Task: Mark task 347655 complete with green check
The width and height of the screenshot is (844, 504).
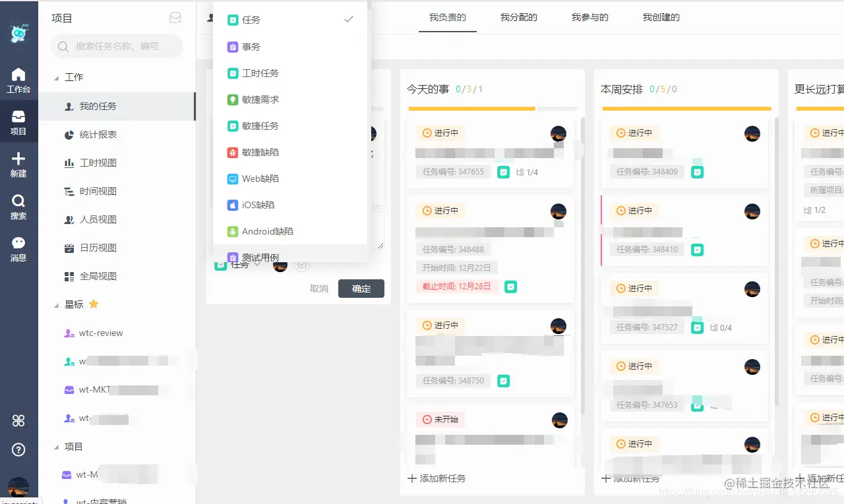Action: point(503,171)
